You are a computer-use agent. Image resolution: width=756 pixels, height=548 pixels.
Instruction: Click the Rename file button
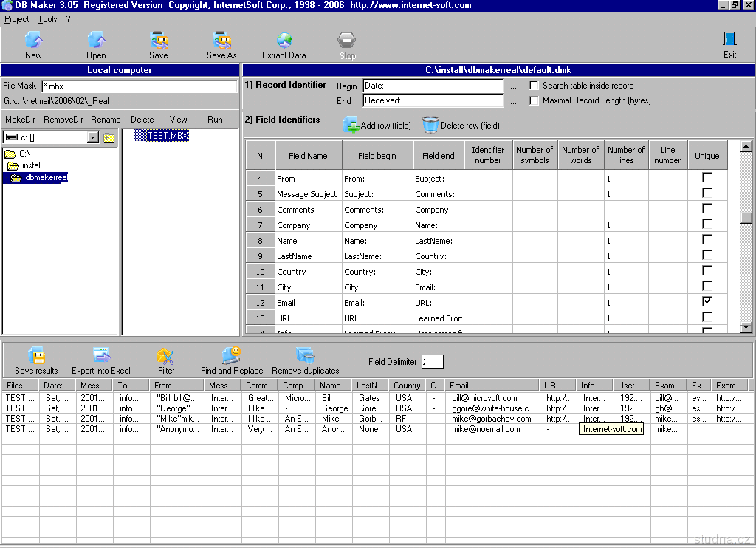[106, 120]
